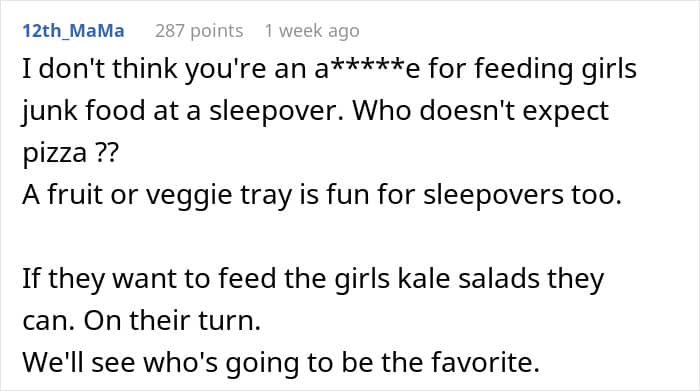Click the final line 'We'll see who's going'

coord(281,362)
